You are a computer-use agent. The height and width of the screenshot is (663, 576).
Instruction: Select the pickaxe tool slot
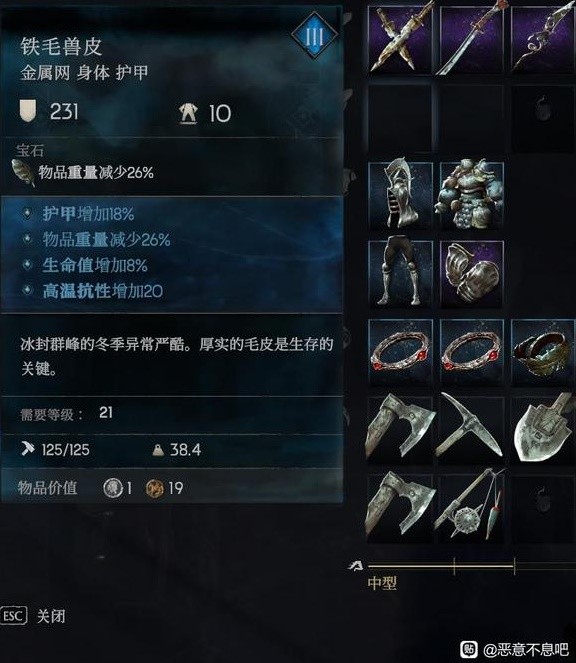472,430
